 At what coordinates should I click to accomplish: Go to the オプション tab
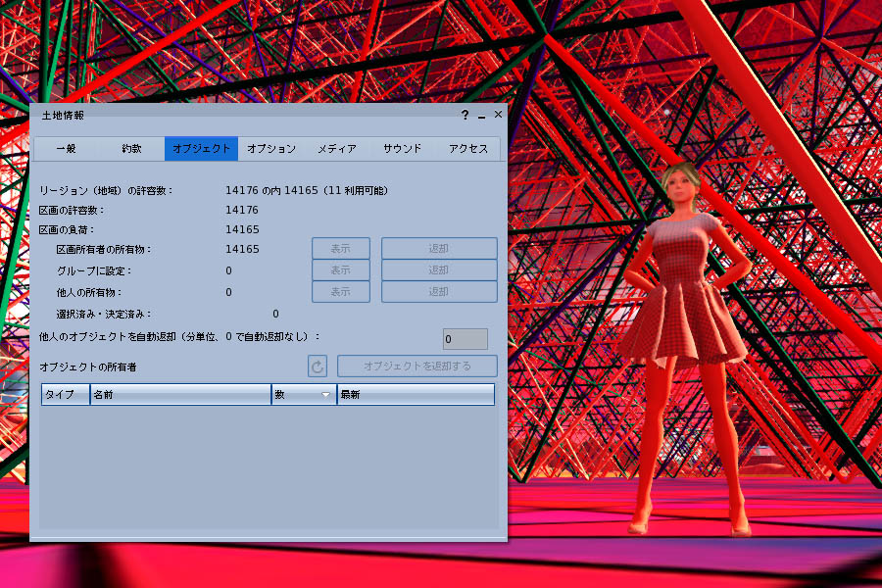coord(271,149)
